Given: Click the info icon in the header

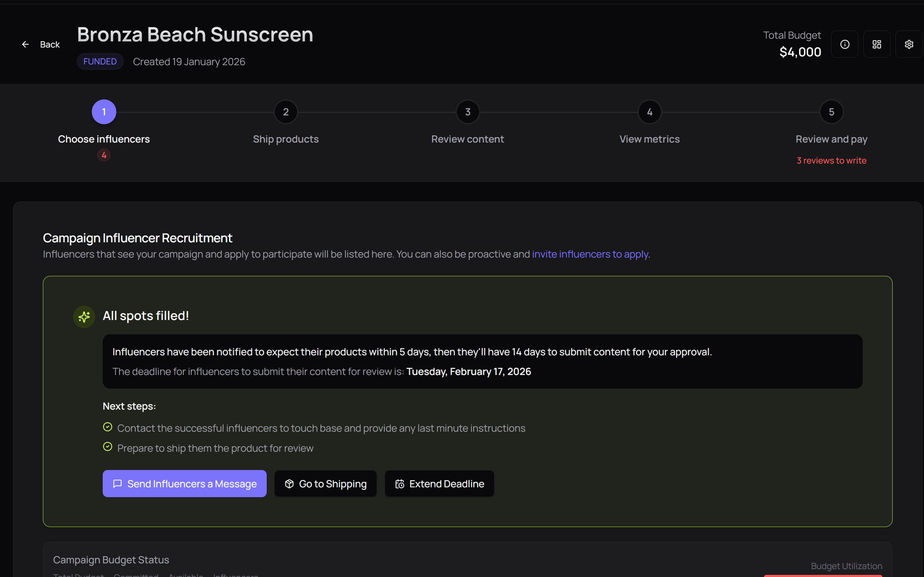Looking at the screenshot, I should 844,44.
